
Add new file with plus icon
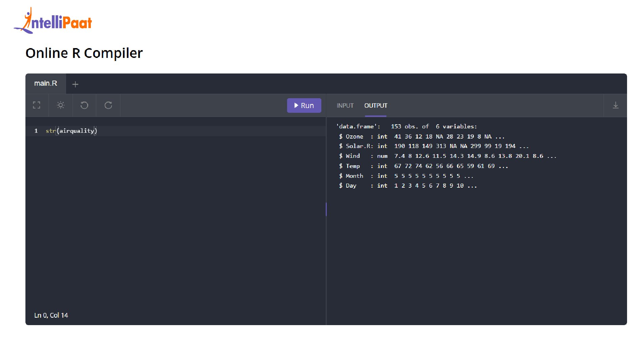(75, 84)
